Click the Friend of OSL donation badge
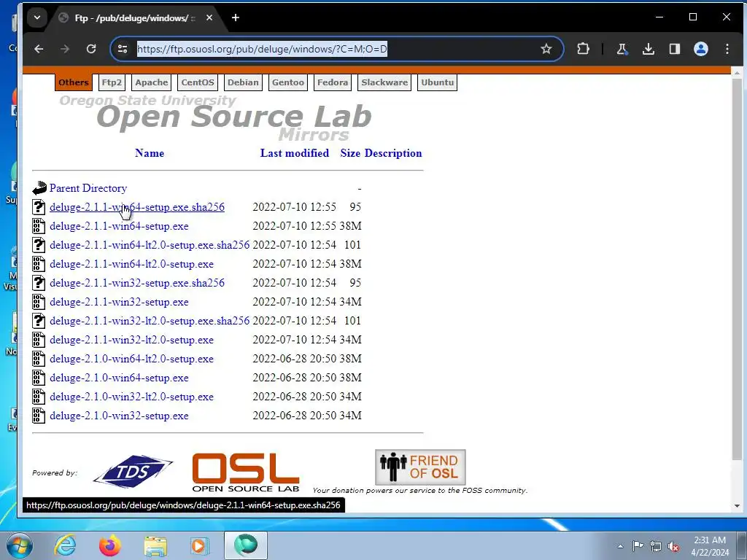 420,467
